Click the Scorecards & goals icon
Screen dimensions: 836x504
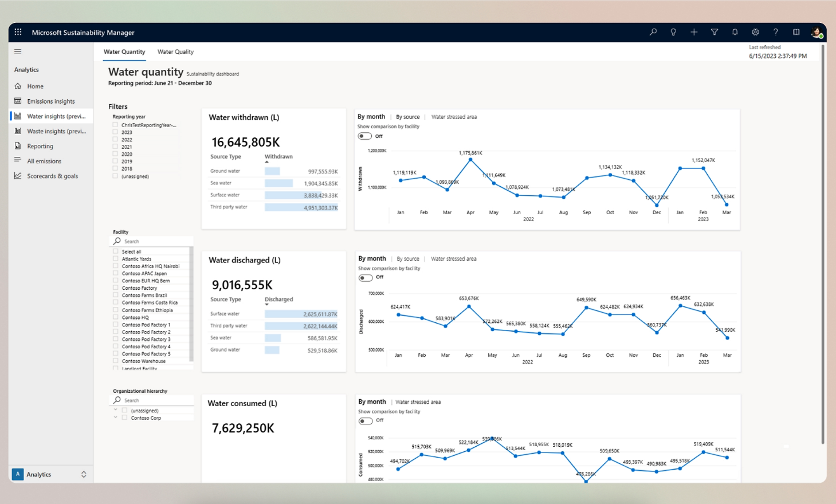click(x=18, y=176)
